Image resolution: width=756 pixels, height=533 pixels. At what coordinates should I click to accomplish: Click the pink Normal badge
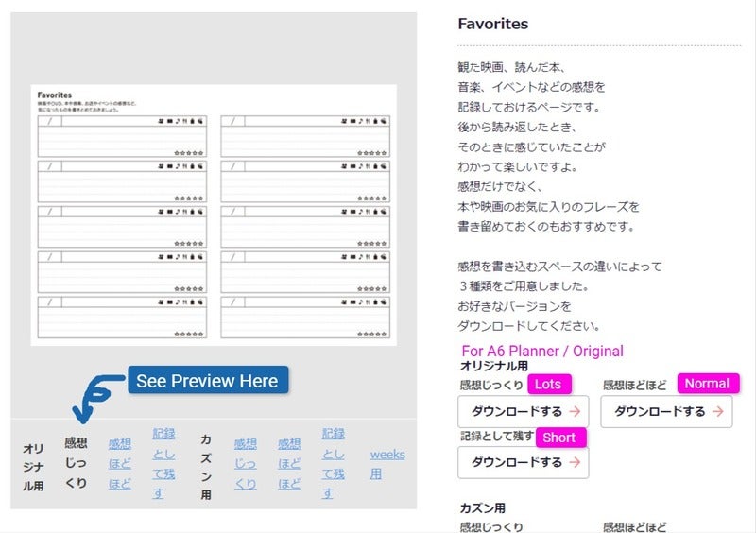[x=707, y=384]
